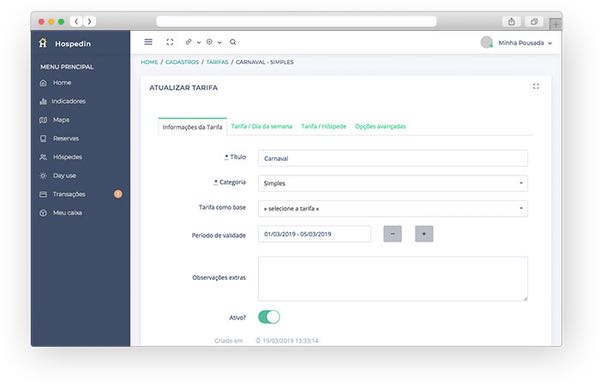Click the browser back arrow button

click(76, 21)
